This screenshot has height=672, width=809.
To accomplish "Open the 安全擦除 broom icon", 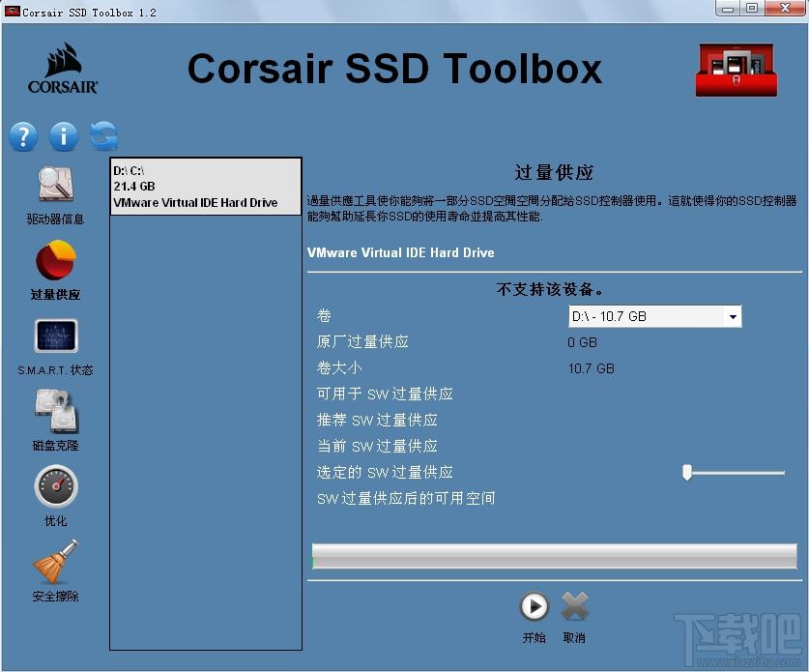I will (56, 562).
